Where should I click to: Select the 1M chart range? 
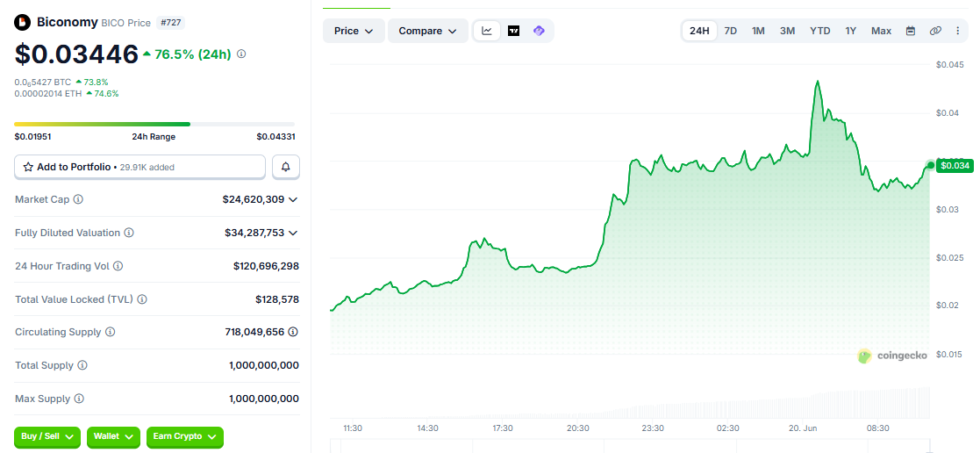pos(758,31)
